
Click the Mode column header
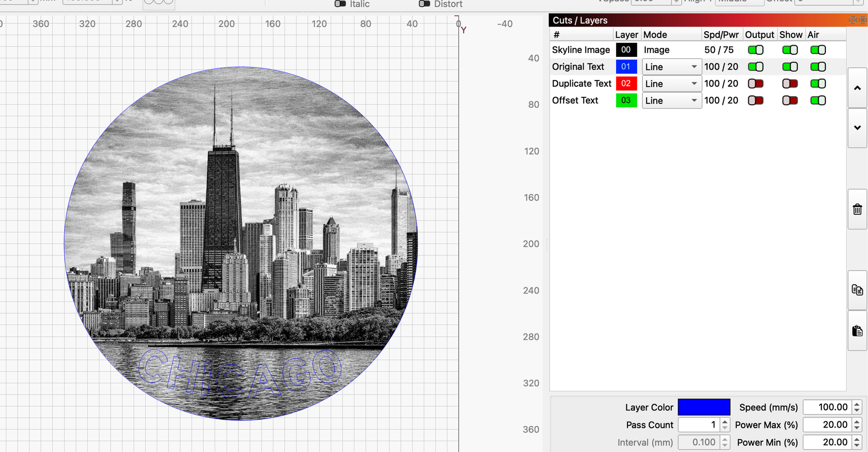[655, 35]
